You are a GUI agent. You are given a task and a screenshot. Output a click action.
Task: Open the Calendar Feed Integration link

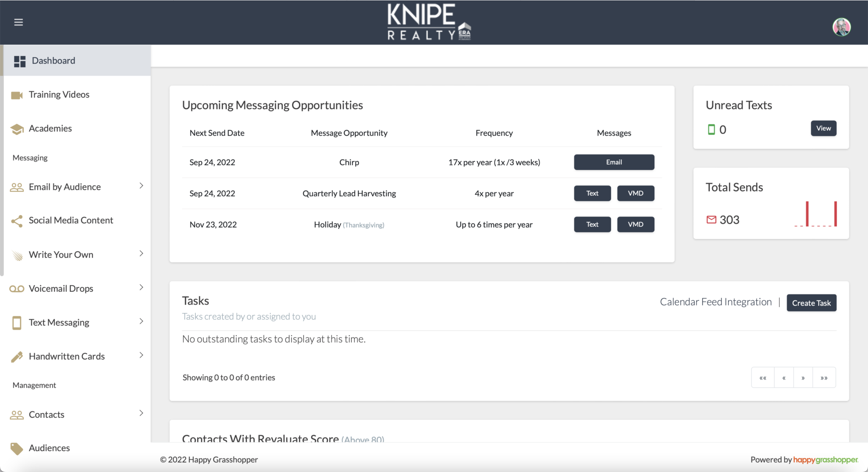point(715,302)
